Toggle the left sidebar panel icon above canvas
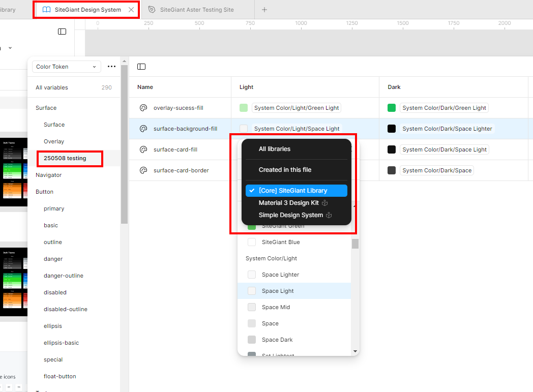Image resolution: width=533 pixels, height=392 pixels. click(62, 32)
